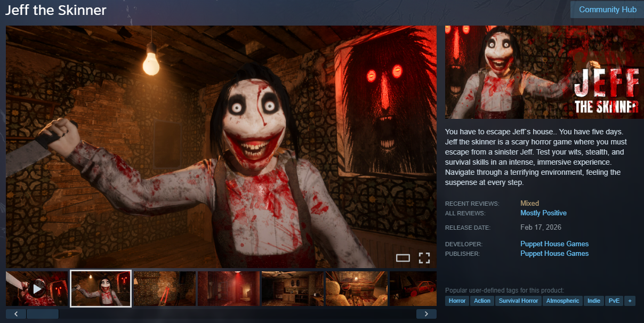Toggle theater mode on the screenshot viewer
Screen dimensions: 644x323
pos(403,258)
